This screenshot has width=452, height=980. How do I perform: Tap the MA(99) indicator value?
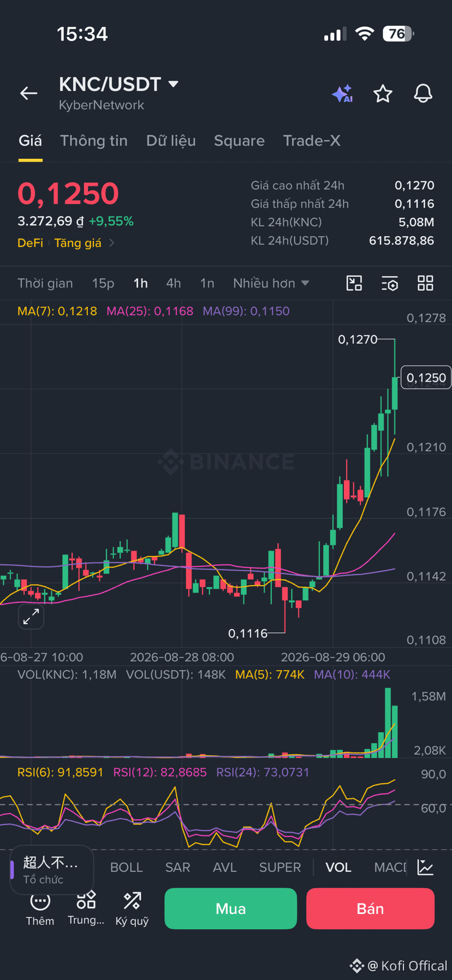246,311
